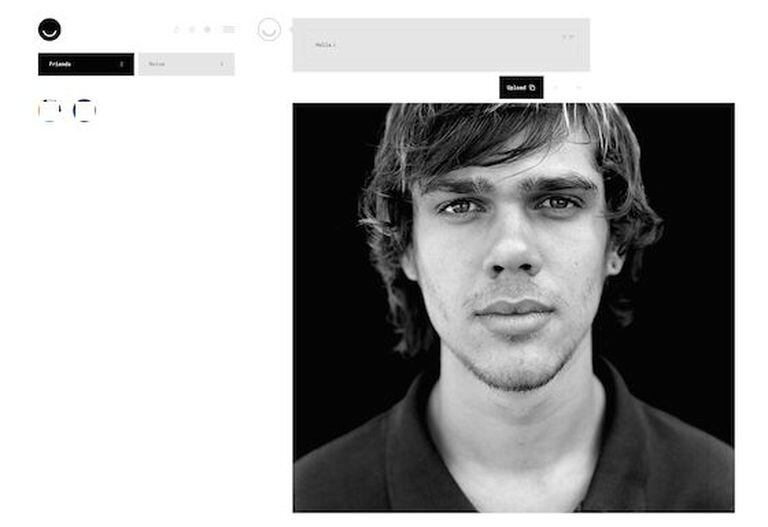Open the black-and-white portrait photo
Screen dimensions: 768x527
[x=514, y=308]
